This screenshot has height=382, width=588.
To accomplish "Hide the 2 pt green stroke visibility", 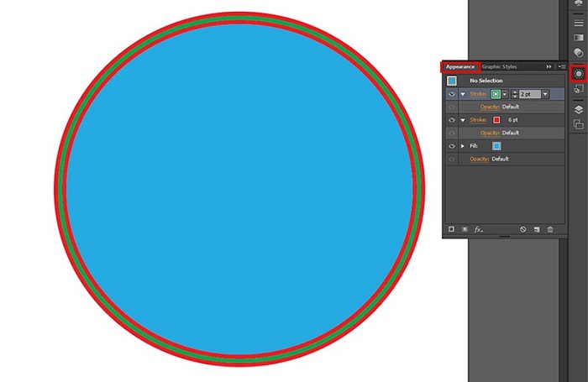I will pyautogui.click(x=452, y=95).
